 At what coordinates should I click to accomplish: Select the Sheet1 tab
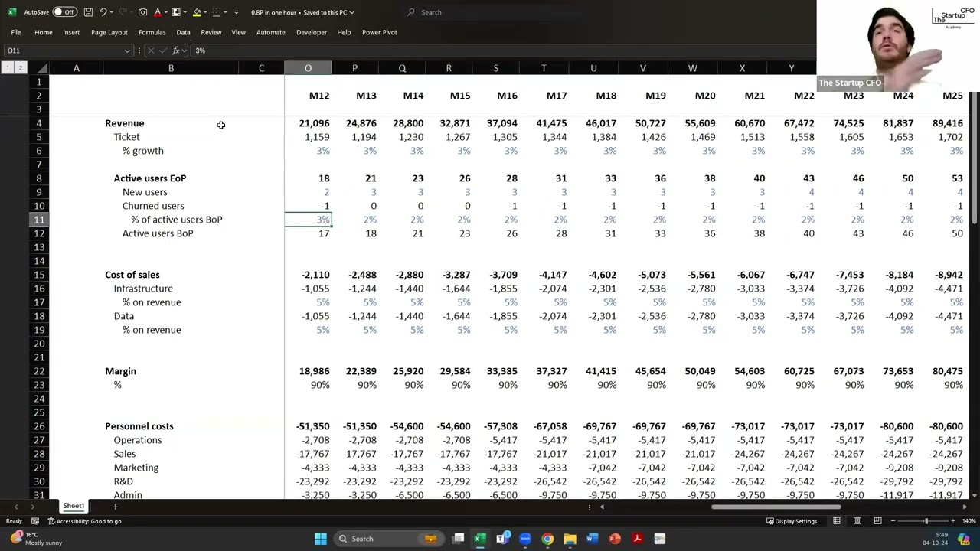pyautogui.click(x=73, y=506)
